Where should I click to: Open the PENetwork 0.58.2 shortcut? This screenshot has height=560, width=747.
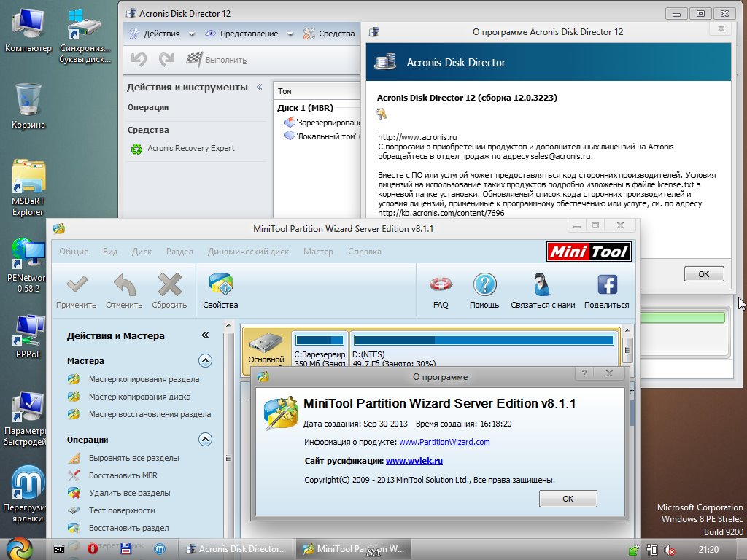(27, 264)
